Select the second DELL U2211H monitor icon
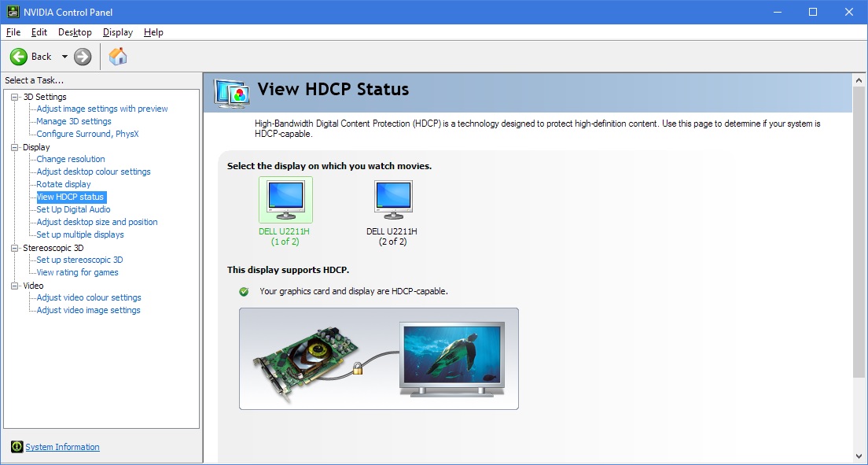This screenshot has height=465, width=868. click(393, 200)
